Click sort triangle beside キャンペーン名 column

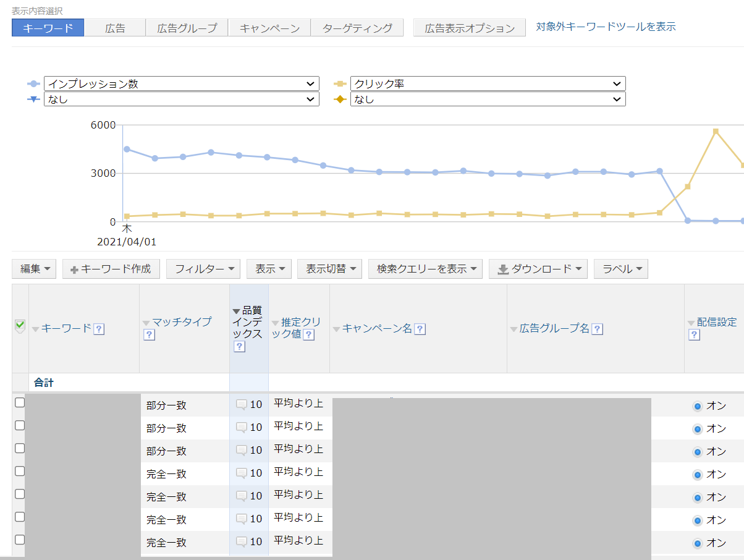pyautogui.click(x=337, y=329)
